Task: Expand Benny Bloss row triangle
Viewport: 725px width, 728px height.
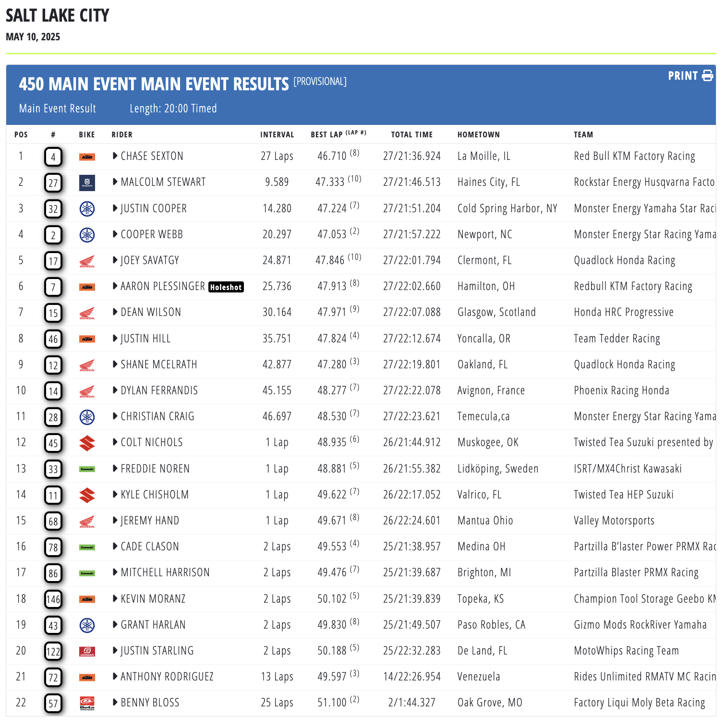Action: [x=115, y=702]
